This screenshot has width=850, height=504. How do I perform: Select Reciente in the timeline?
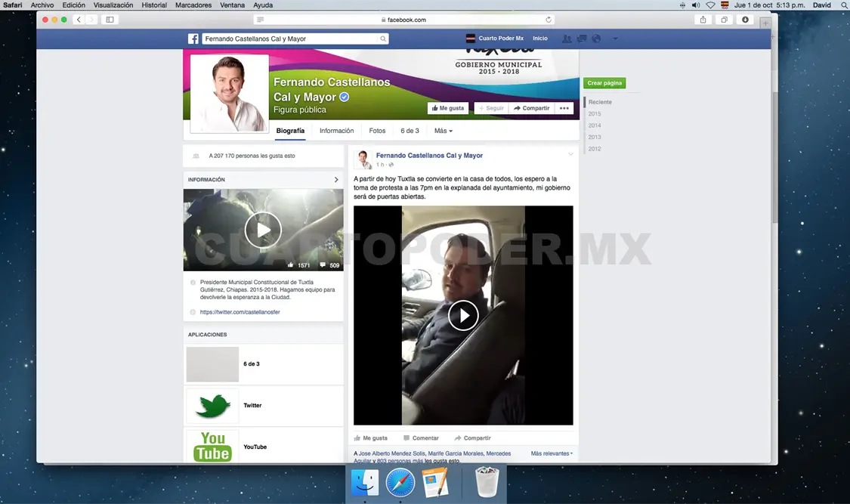[x=600, y=102]
